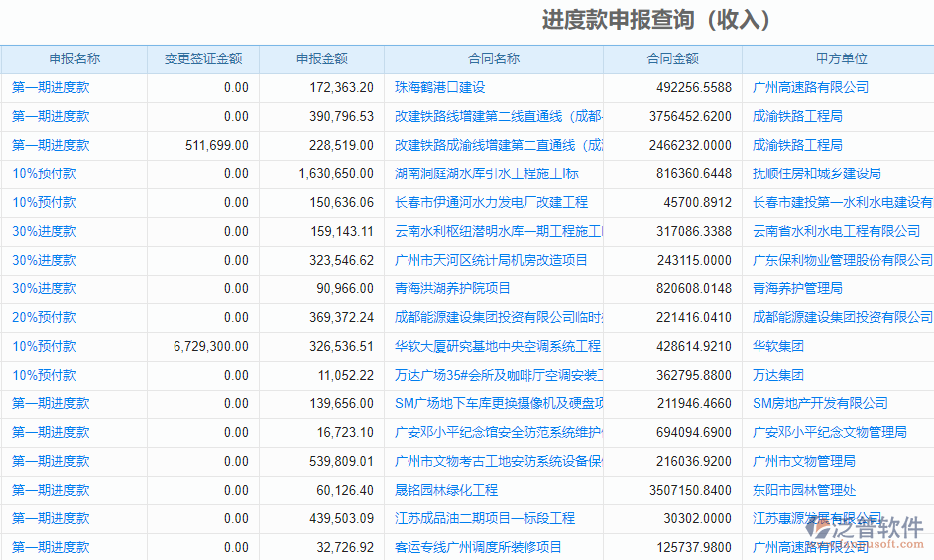Click the 长春市伊通河水力发电厂改建工程 link
This screenshot has height=560, width=934.
click(491, 203)
